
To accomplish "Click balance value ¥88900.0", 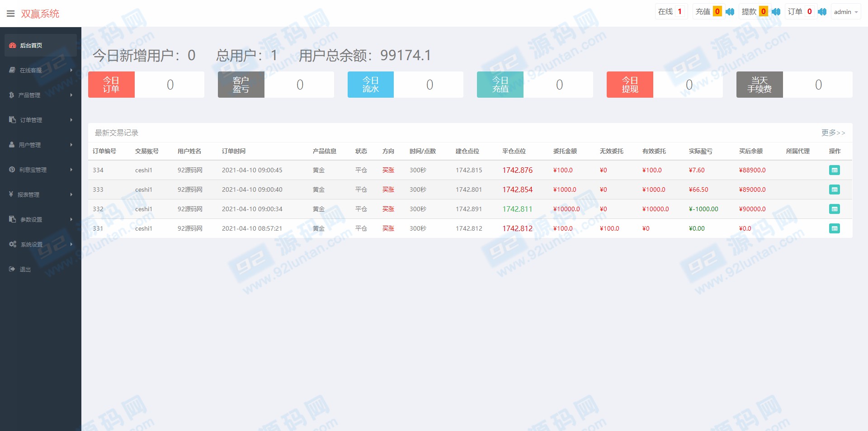I will tap(752, 170).
